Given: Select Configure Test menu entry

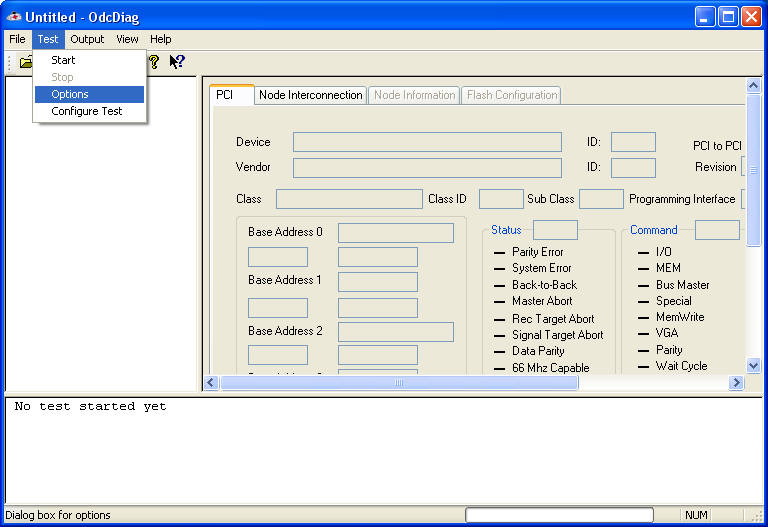Looking at the screenshot, I should 89,111.
